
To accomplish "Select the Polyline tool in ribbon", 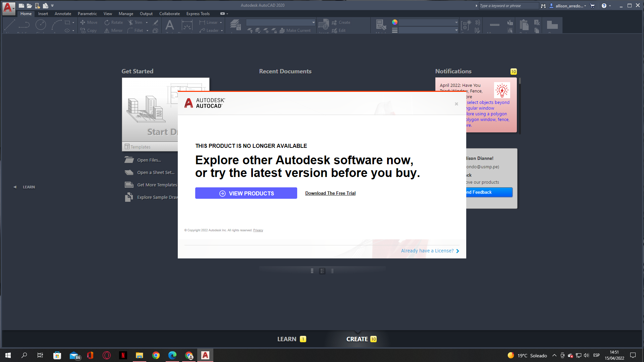I will [24, 25].
